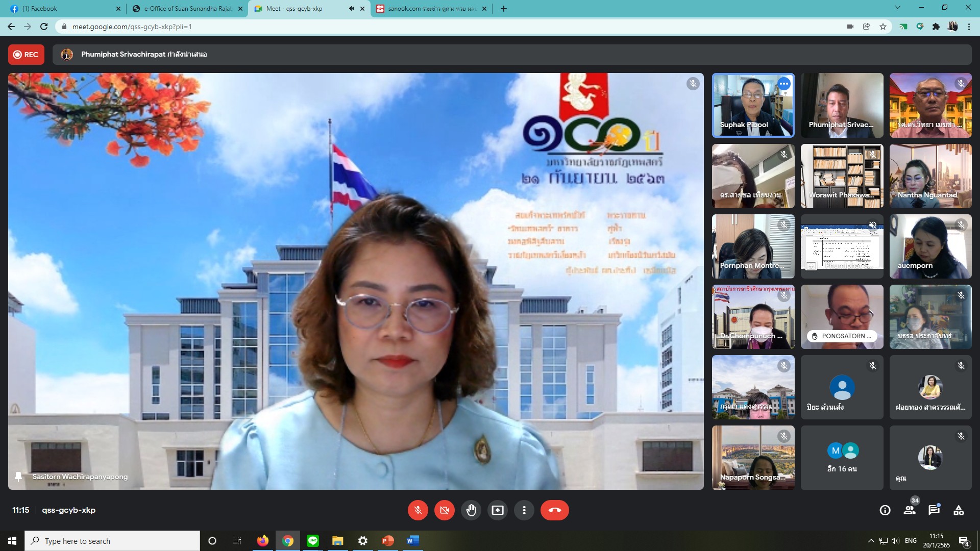
Task: Toggle camera on or off
Action: 444,510
